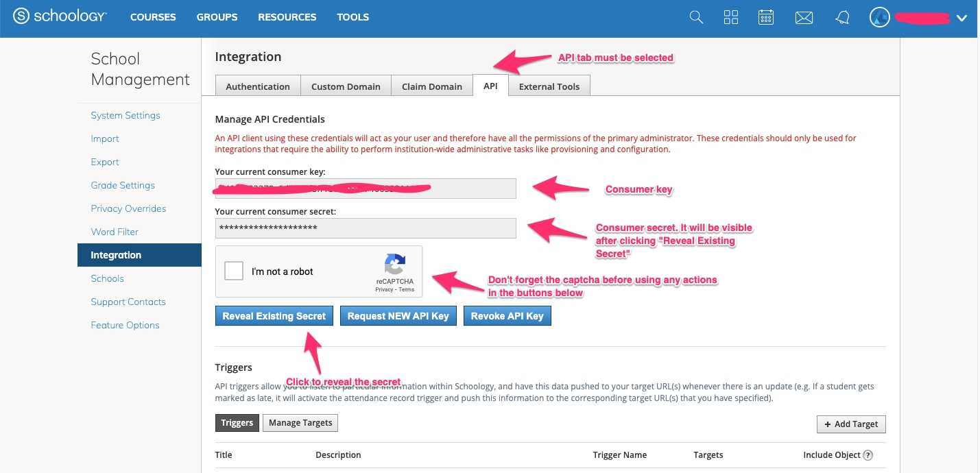Open the notifications bell icon
This screenshot has width=980, height=473.
pos(842,18)
